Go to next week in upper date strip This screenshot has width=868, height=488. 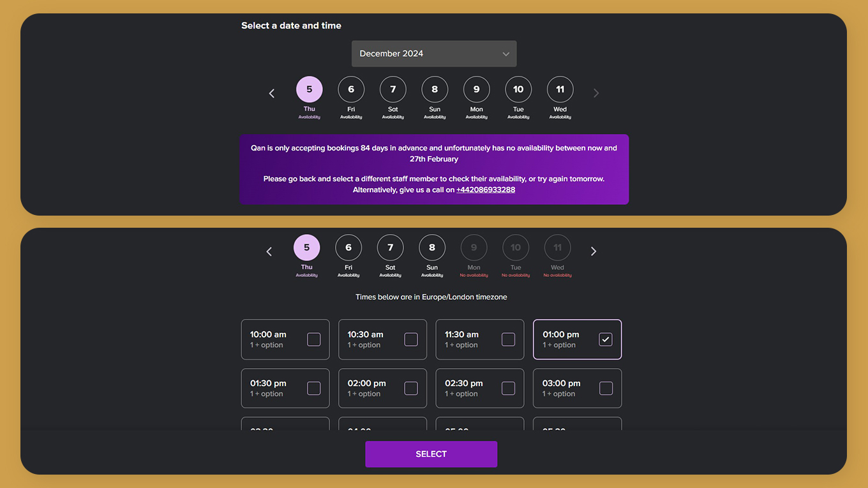click(596, 93)
